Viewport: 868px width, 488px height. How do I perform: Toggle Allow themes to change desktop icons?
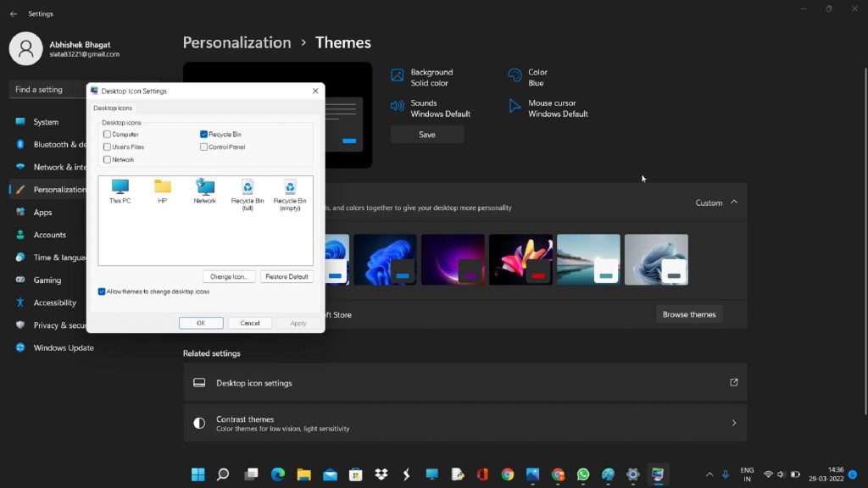coord(102,291)
